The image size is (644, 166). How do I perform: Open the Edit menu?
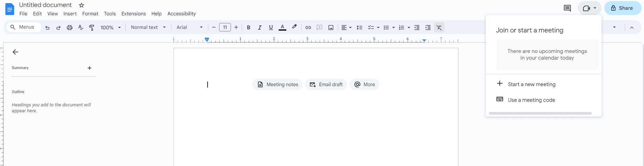(x=37, y=14)
